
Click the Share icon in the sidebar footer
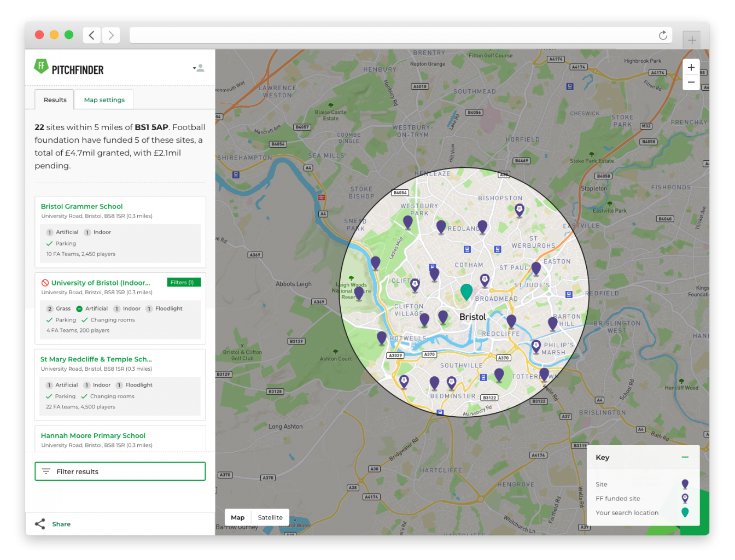click(40, 523)
